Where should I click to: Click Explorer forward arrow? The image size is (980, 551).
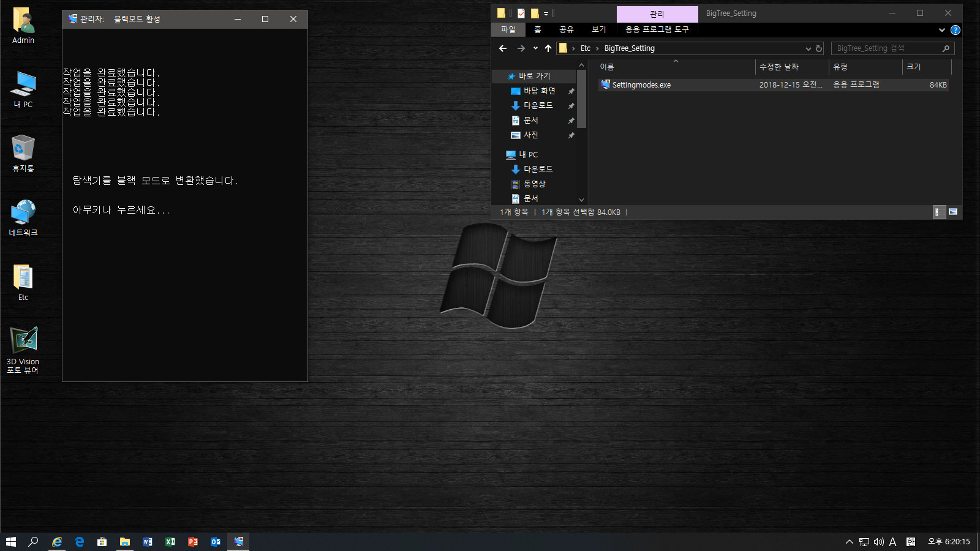(x=521, y=48)
